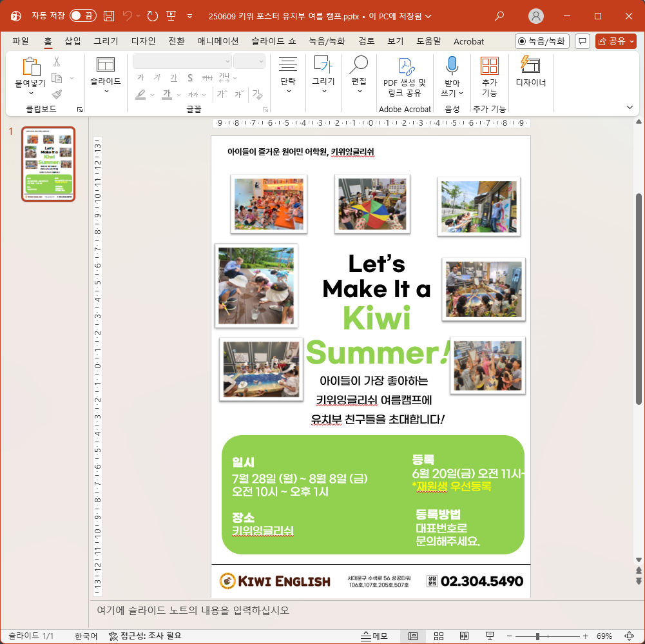This screenshot has height=644, width=645.
Task: Click the 69% zoom level
Action: tap(604, 636)
